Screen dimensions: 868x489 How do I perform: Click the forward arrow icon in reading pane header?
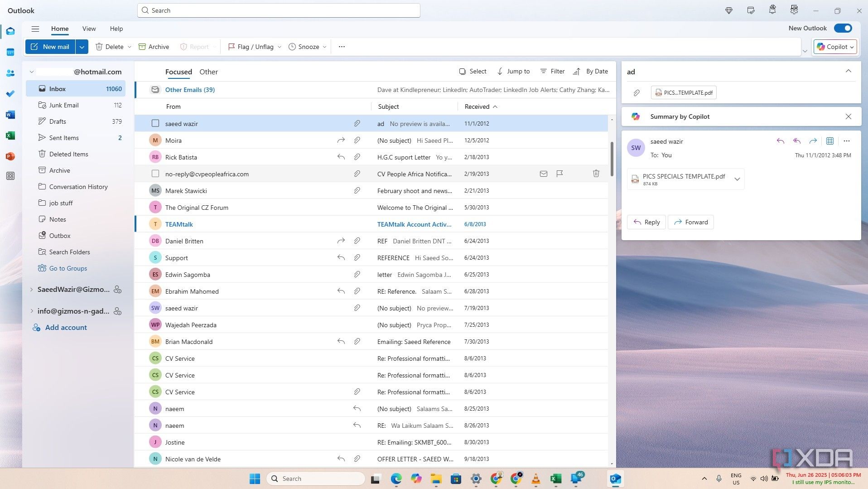tap(813, 141)
